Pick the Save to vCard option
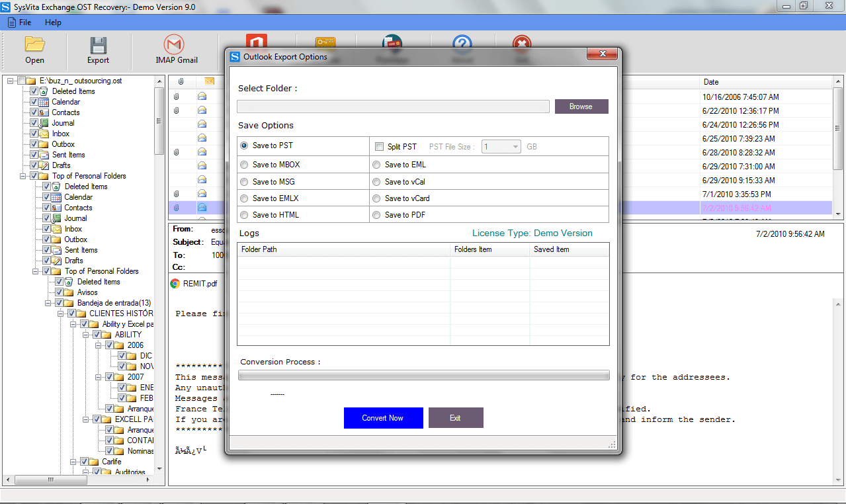Image resolution: width=846 pixels, height=504 pixels. tap(377, 198)
